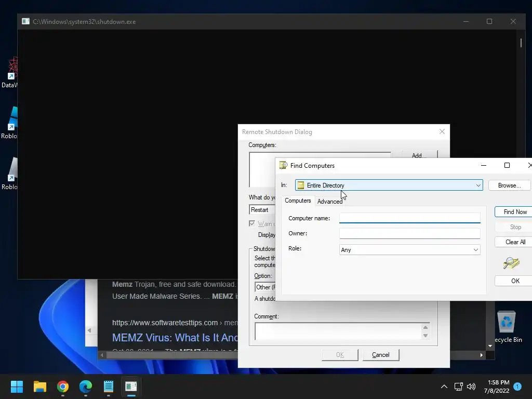Open MEMZ Virus search result link
This screenshot has width=532, height=399.
click(x=175, y=338)
